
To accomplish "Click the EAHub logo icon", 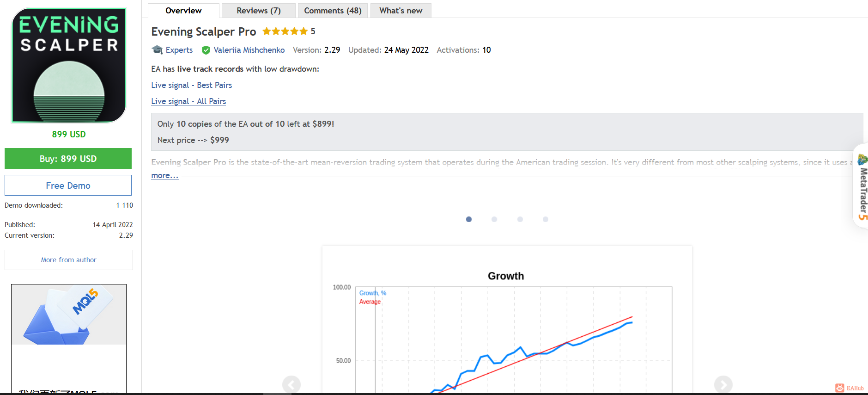I will [839, 388].
